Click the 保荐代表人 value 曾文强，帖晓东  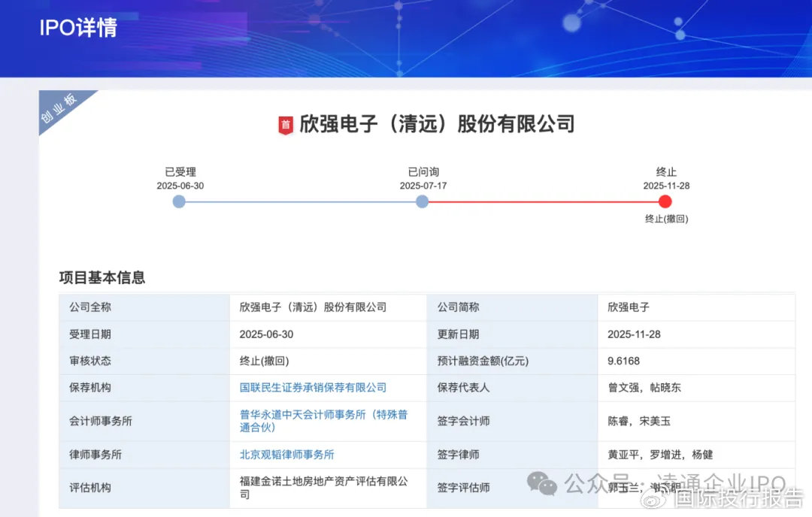644,388
